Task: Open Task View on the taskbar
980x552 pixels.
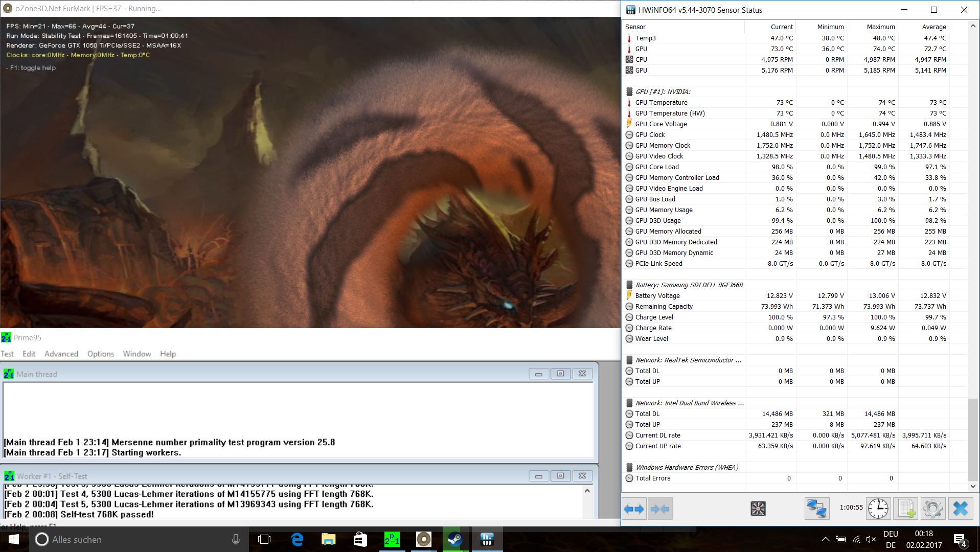Action: pos(264,539)
